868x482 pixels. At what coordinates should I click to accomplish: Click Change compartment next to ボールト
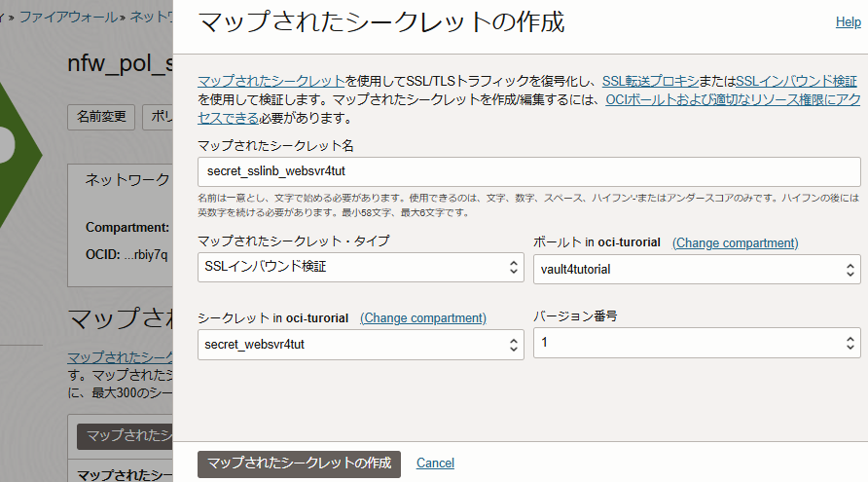(x=735, y=242)
